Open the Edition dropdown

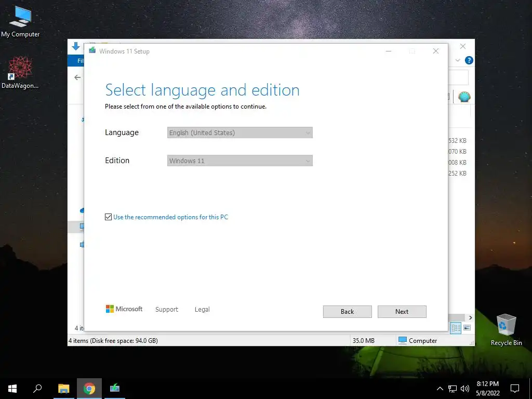tap(240, 161)
